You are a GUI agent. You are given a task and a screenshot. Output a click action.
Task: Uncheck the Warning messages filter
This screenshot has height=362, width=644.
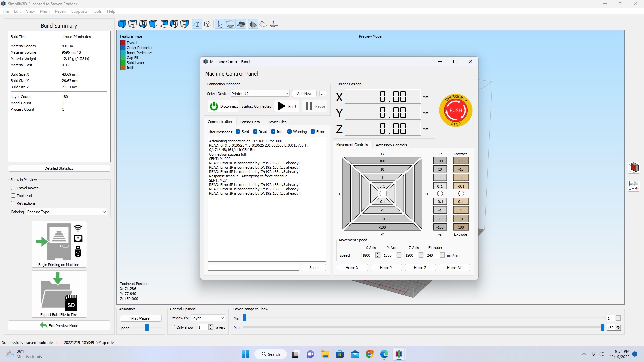[x=290, y=132]
